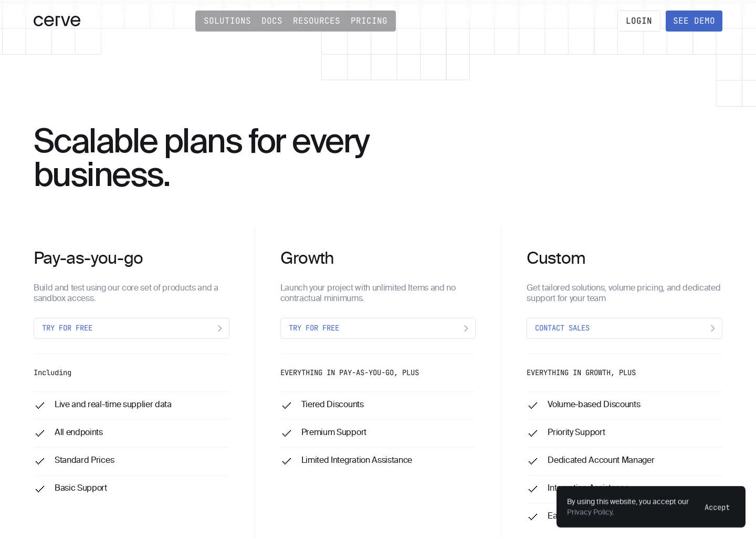Click the Premium Support feature item

click(x=334, y=432)
